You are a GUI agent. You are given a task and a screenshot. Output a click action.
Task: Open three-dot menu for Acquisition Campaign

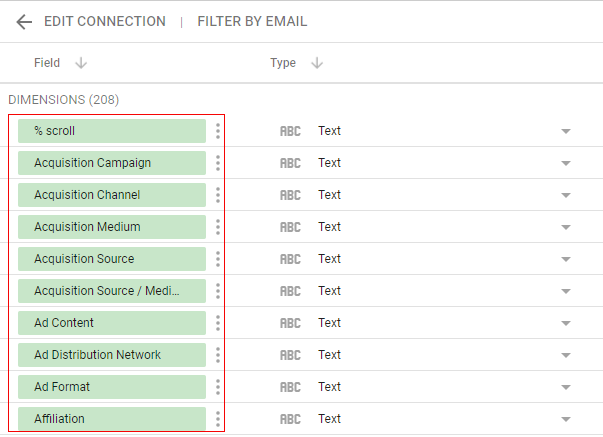click(x=218, y=163)
